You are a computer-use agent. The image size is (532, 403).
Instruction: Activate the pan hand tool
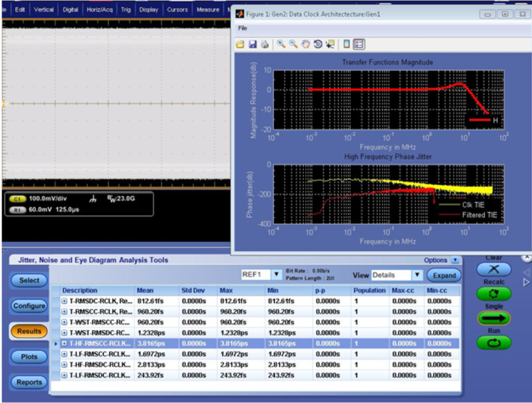(x=306, y=44)
